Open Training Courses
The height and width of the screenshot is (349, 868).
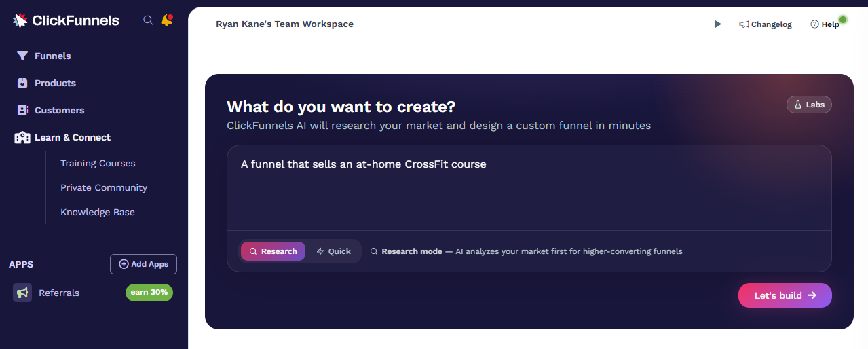pos(98,163)
